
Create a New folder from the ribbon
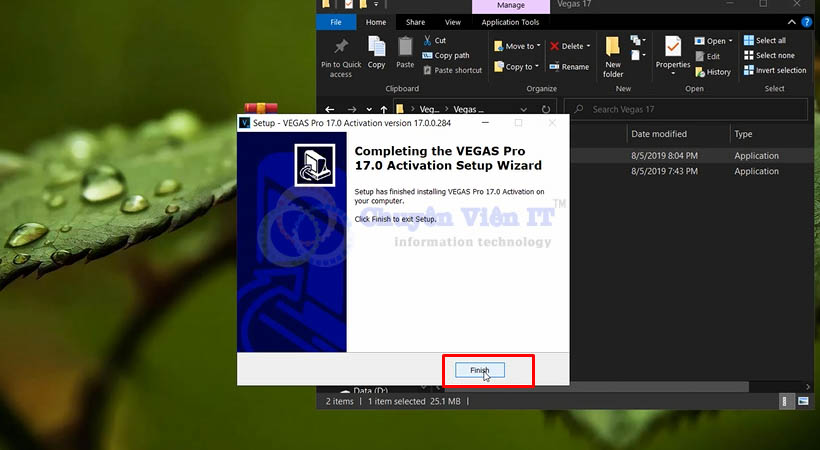click(613, 56)
